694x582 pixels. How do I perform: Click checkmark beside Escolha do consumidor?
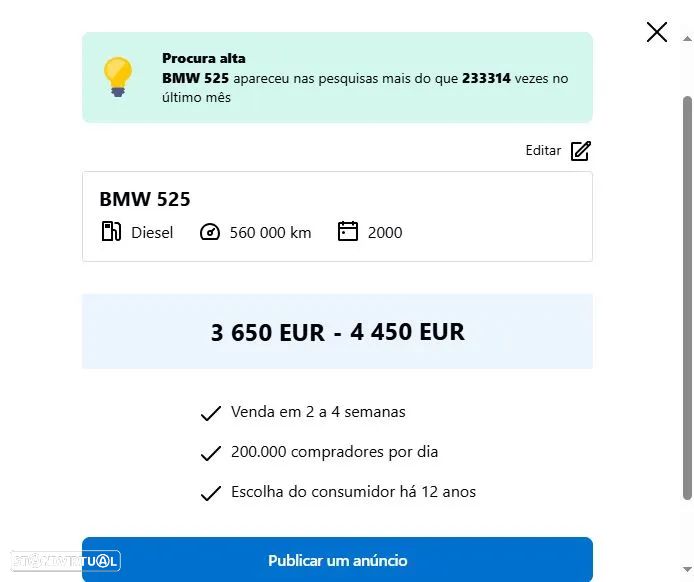click(210, 493)
